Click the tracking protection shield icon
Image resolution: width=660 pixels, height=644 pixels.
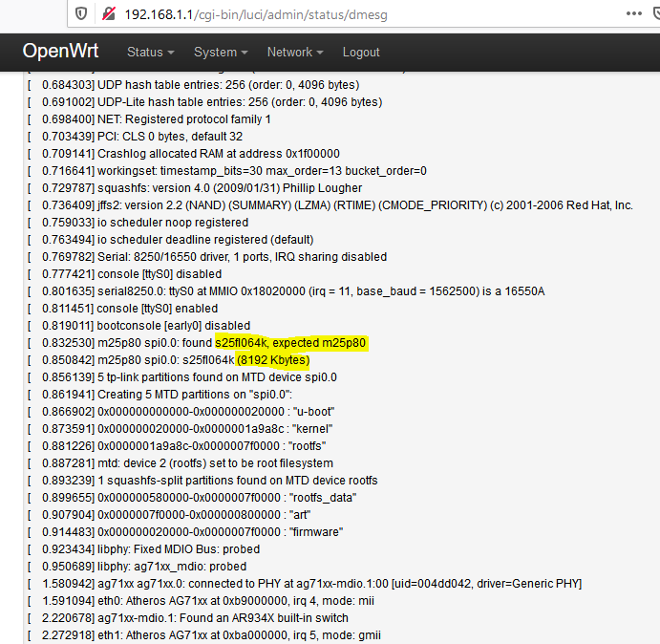point(81,14)
